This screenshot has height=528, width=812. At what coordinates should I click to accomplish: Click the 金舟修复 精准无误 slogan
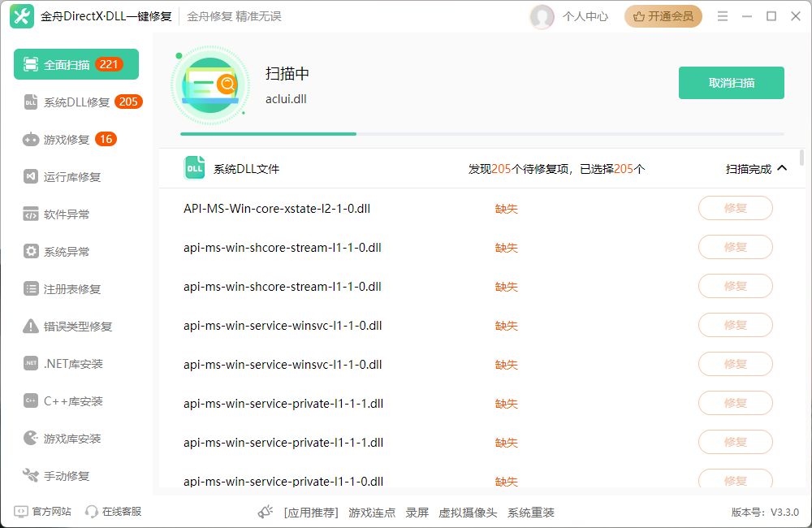click(x=234, y=16)
